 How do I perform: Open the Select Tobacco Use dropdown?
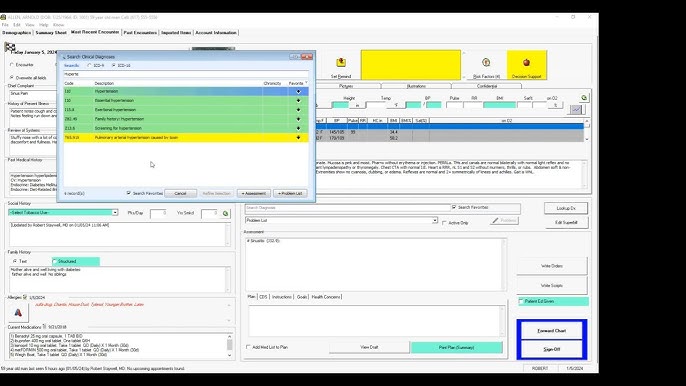(x=115, y=213)
